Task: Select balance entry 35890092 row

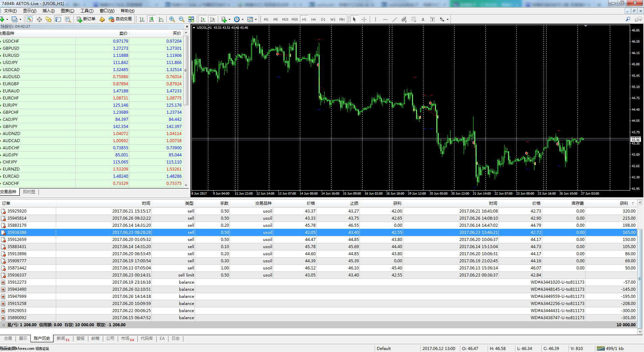Action: pos(318,318)
